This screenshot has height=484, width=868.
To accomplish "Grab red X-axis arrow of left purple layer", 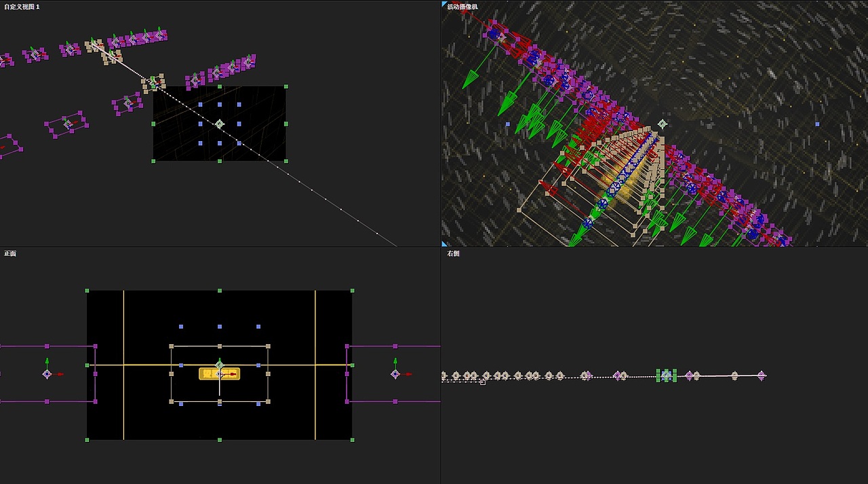I will coord(60,374).
